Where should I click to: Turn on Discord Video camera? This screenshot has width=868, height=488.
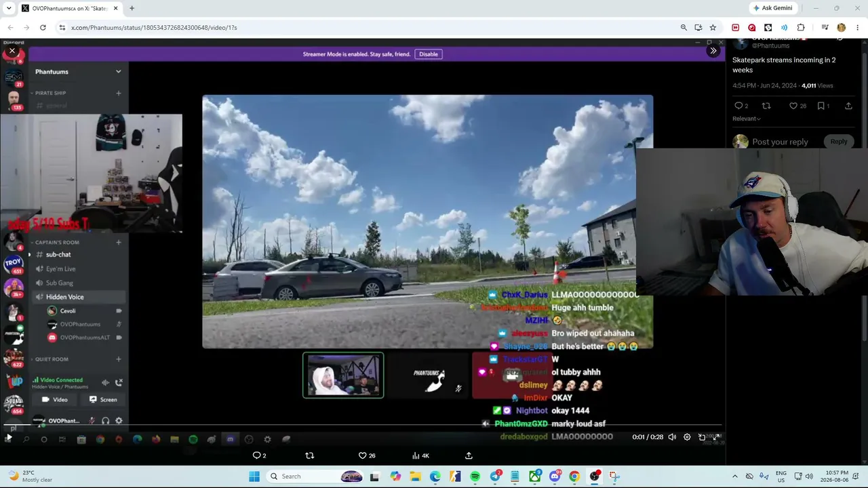click(55, 400)
